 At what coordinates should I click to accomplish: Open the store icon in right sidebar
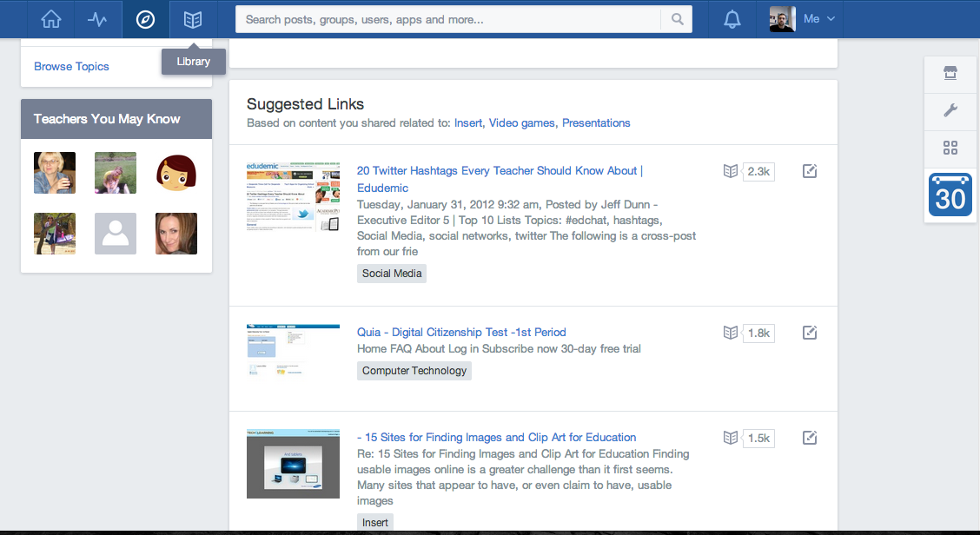pos(950,74)
